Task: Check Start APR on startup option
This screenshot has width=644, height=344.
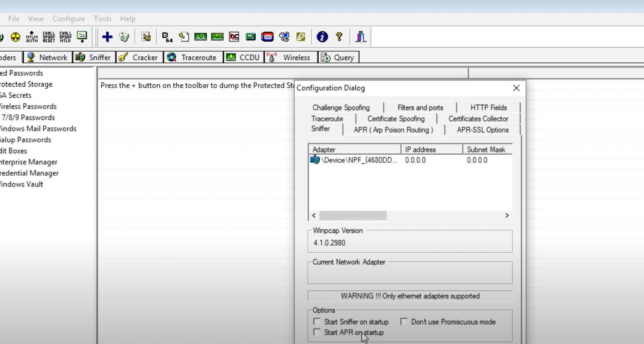Action: tap(317, 332)
